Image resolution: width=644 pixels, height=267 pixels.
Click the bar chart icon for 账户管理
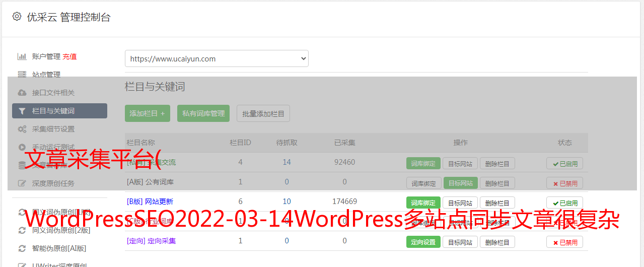(x=22, y=56)
